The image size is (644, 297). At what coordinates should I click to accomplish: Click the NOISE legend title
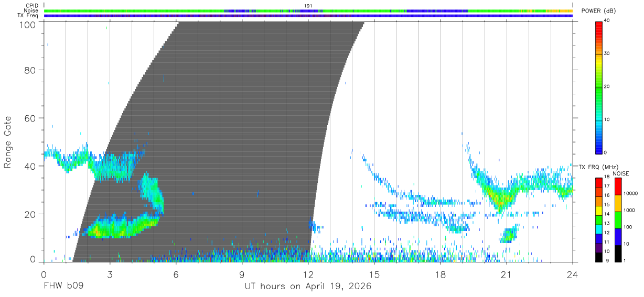622,173
